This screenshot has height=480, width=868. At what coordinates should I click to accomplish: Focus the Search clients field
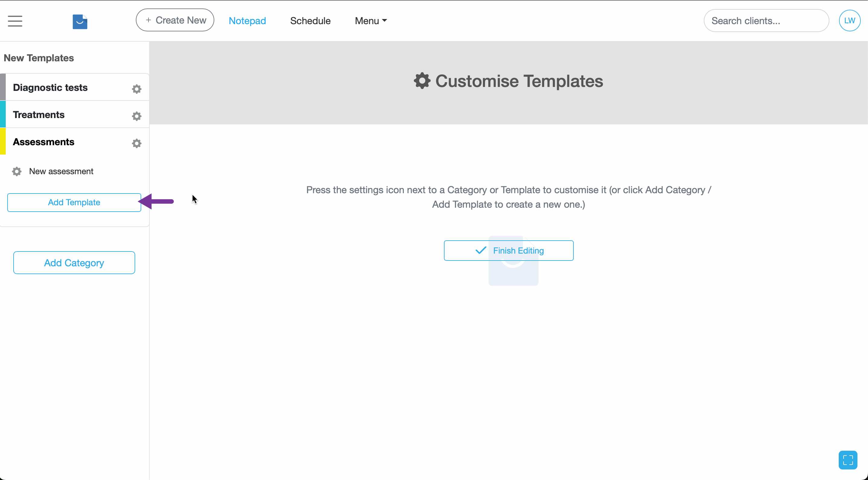coord(766,21)
